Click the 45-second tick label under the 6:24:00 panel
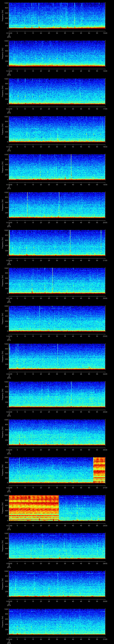The height and width of the screenshot is (644, 114). [81, 412]
